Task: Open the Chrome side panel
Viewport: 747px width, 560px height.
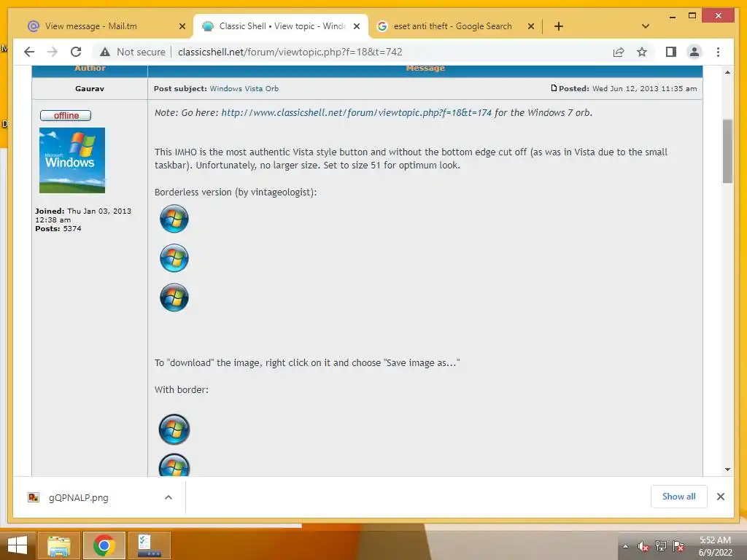Action: pos(671,52)
